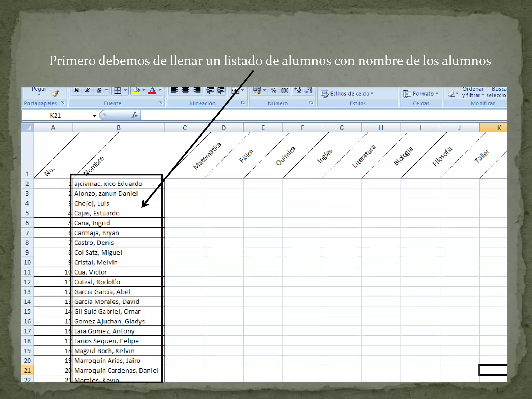Align text left in Alineación group
Screen dimensions: 532x399
tap(174, 90)
